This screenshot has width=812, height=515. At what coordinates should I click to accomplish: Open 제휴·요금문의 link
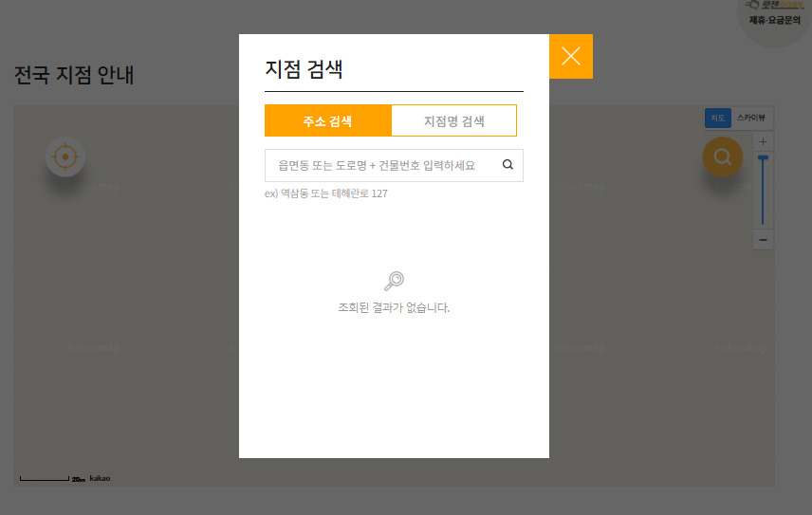click(x=775, y=20)
